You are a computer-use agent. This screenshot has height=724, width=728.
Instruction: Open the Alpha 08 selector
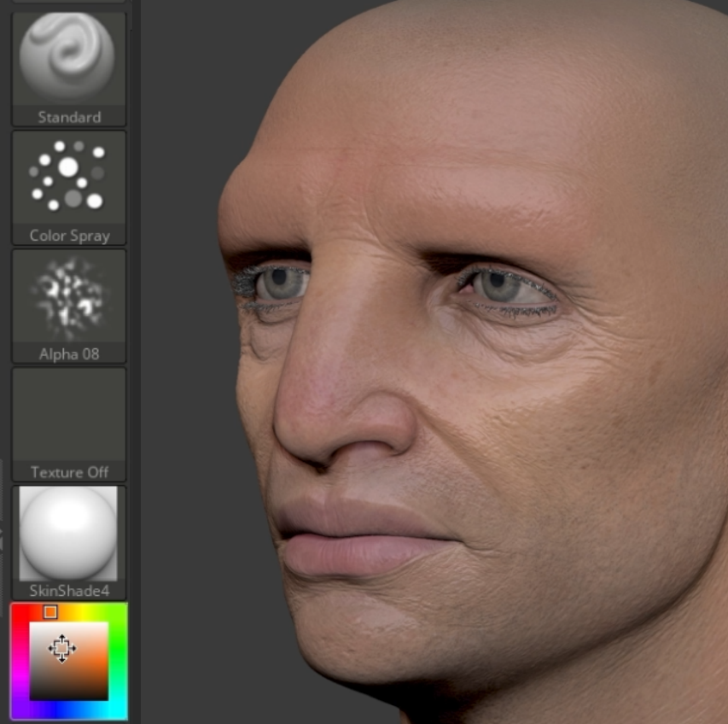[69, 306]
